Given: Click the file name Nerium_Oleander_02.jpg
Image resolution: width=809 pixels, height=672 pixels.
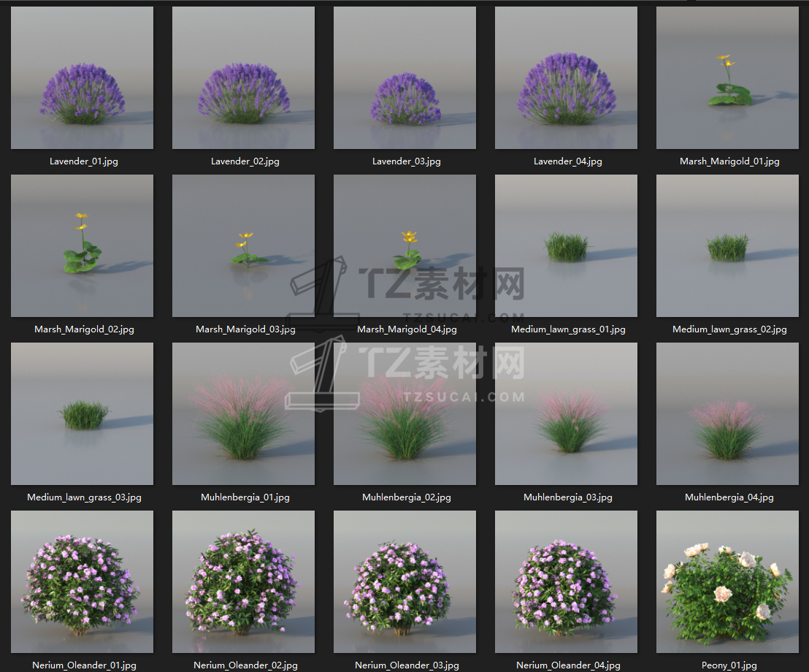Looking at the screenshot, I should 245,665.
